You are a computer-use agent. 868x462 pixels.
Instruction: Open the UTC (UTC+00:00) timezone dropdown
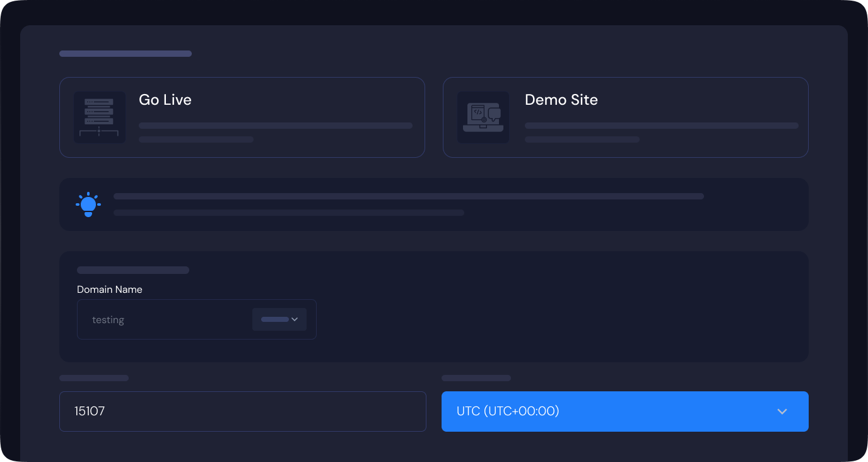click(625, 412)
